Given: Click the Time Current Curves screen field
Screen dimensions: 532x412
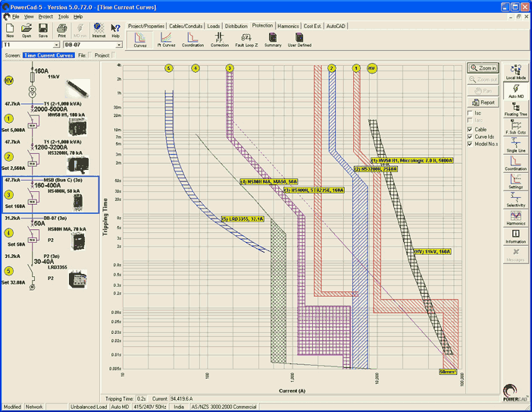Looking at the screenshot, I should click(49, 55).
